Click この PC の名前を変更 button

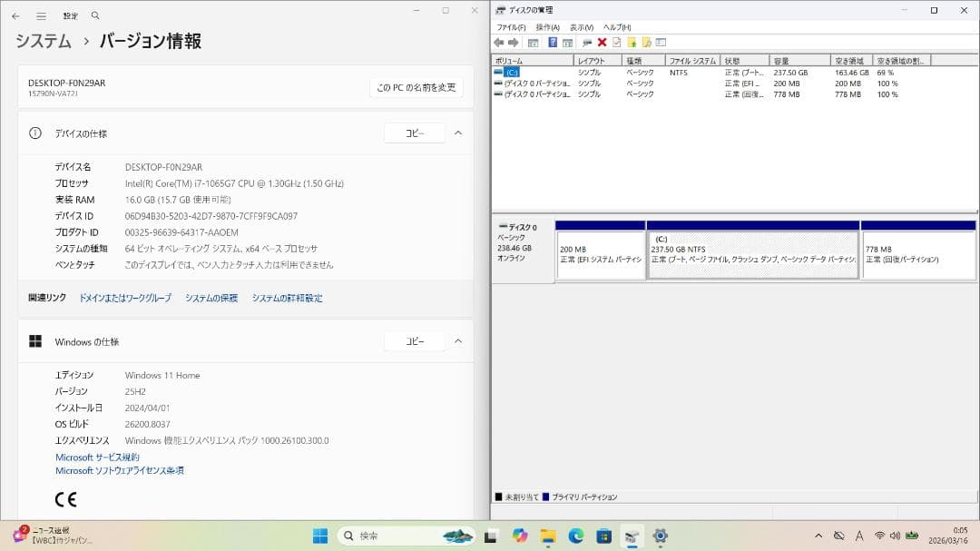[416, 87]
